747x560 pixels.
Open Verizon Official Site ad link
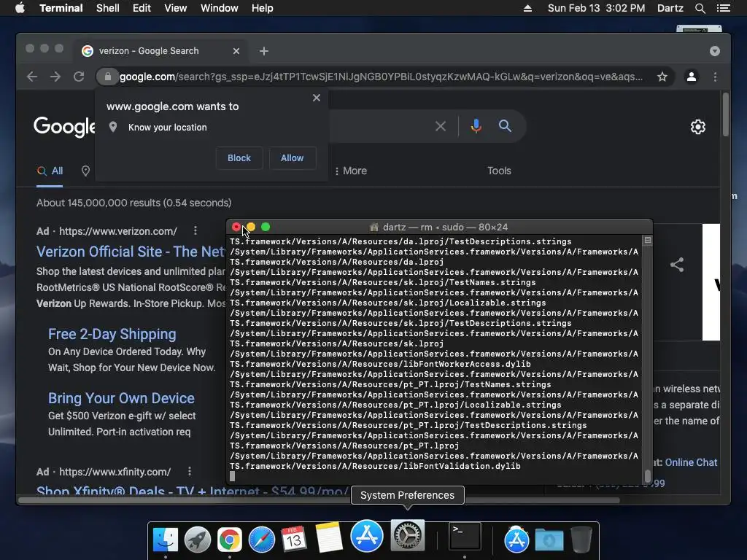point(131,252)
